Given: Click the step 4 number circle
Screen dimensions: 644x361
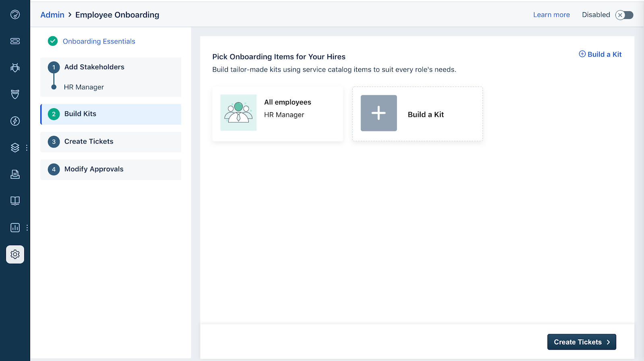Looking at the screenshot, I should [x=54, y=170].
